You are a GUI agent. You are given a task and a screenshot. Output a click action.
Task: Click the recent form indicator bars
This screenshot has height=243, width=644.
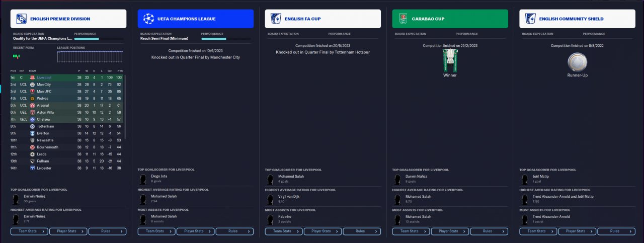16,56
